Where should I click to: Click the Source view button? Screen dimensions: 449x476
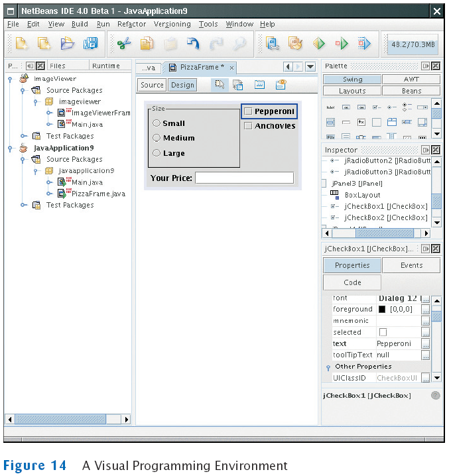pyautogui.click(x=152, y=85)
